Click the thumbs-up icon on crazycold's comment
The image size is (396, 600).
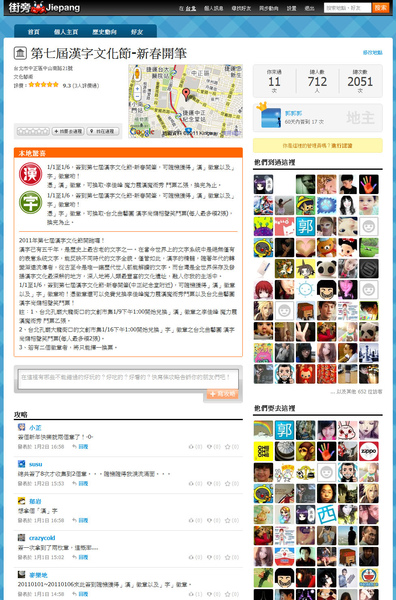coord(191,557)
